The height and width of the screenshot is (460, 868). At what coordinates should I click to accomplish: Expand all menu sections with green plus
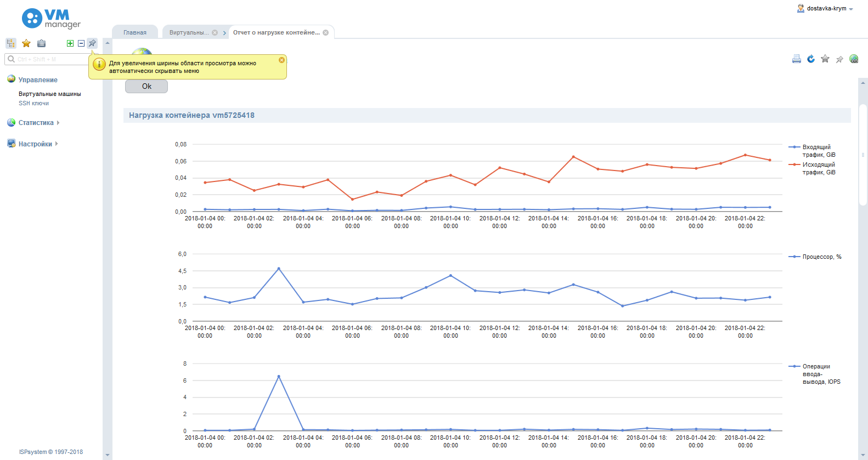tap(70, 43)
